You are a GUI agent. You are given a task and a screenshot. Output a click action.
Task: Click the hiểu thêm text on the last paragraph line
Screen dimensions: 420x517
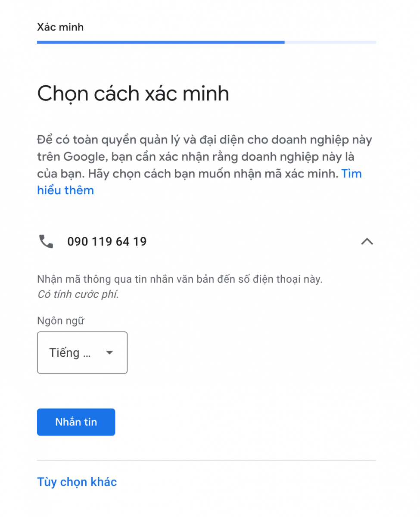point(65,190)
